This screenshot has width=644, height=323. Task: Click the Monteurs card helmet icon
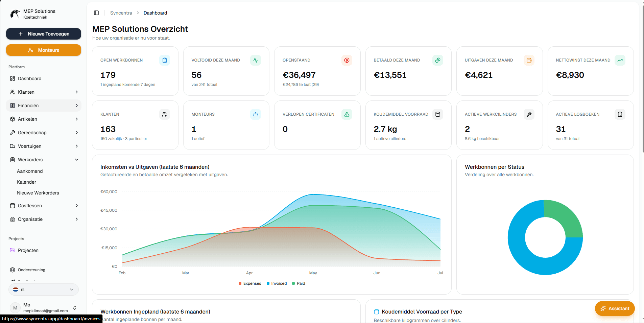256,114
